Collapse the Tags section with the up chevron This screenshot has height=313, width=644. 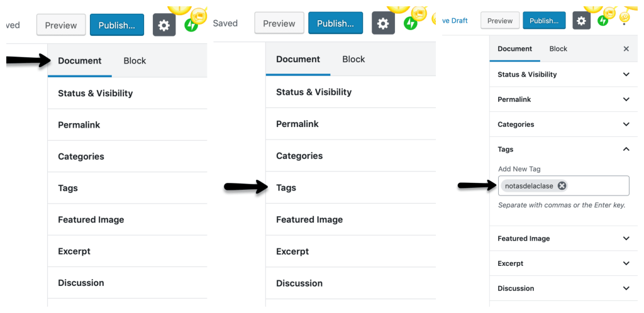[x=626, y=150]
